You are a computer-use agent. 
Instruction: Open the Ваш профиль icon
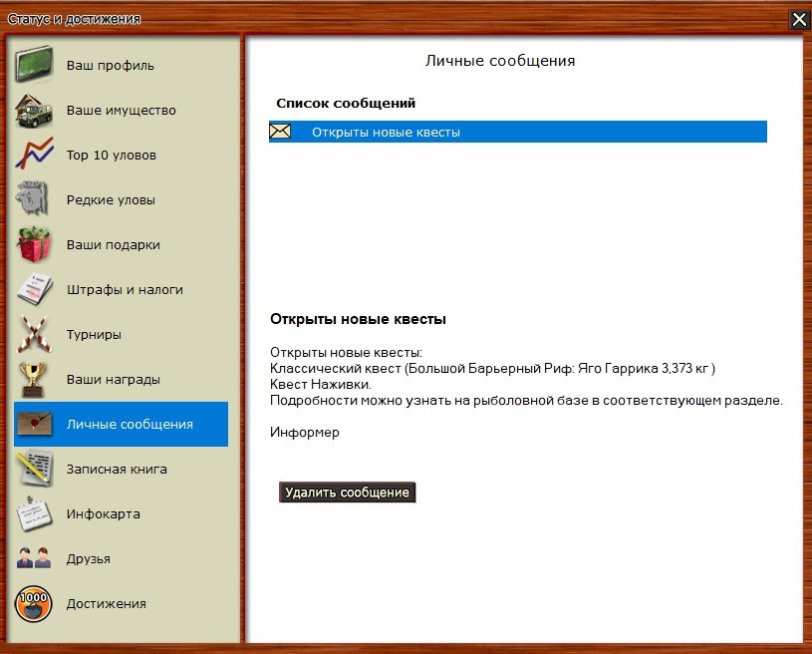pyautogui.click(x=34, y=64)
